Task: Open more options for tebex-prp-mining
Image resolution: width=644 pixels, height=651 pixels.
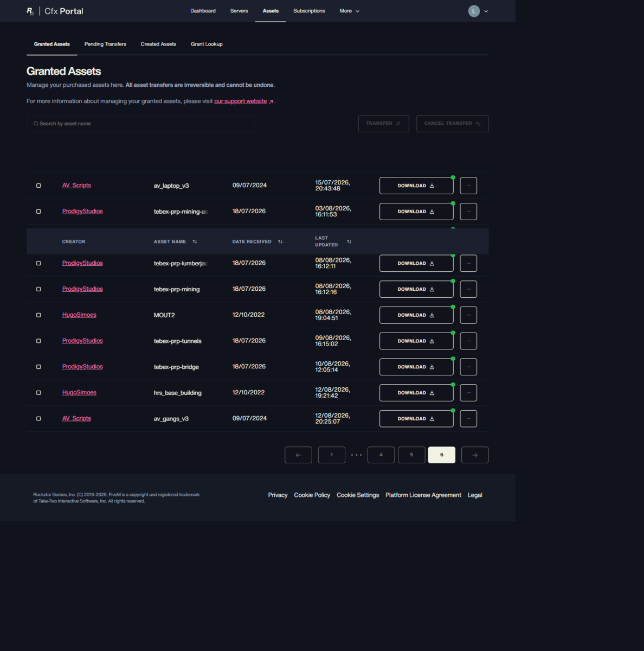Action: pos(468,289)
